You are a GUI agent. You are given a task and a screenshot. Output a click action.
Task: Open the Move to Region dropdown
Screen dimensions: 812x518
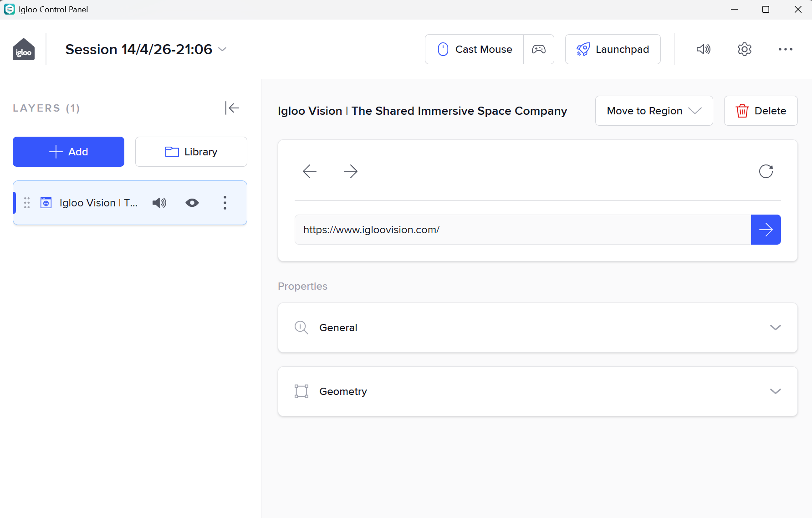[x=654, y=111]
